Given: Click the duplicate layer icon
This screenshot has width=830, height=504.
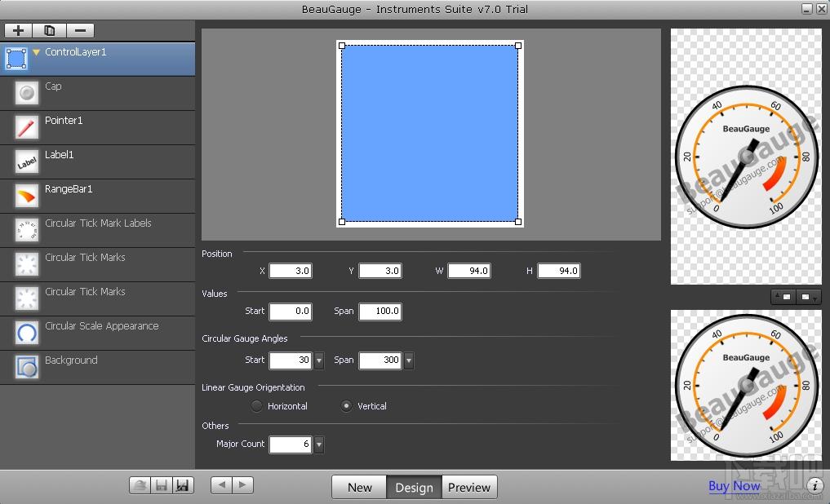Looking at the screenshot, I should pos(49,31).
